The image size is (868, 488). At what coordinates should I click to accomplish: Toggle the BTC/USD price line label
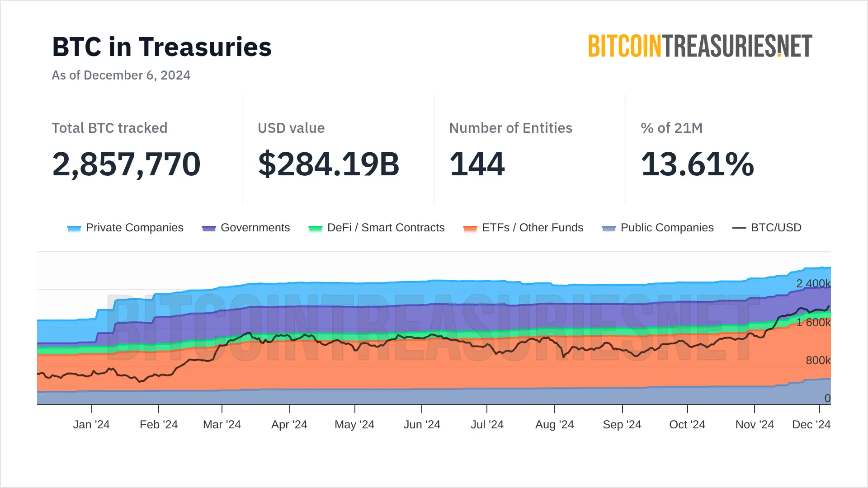coord(776,228)
